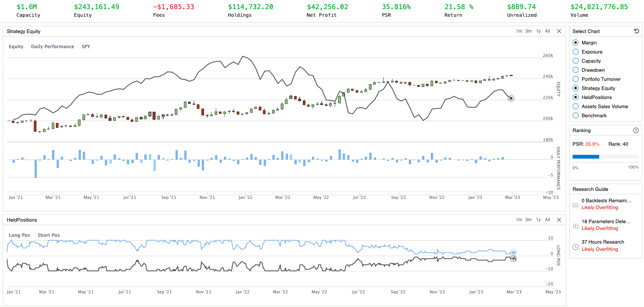The height and width of the screenshot is (307, 644).
Task: Select the Margin chart radio button
Action: [576, 43]
